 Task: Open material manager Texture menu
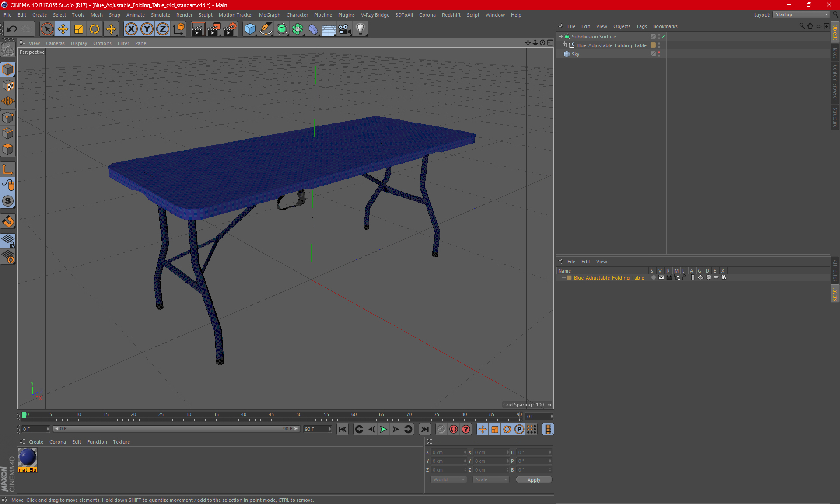point(121,442)
